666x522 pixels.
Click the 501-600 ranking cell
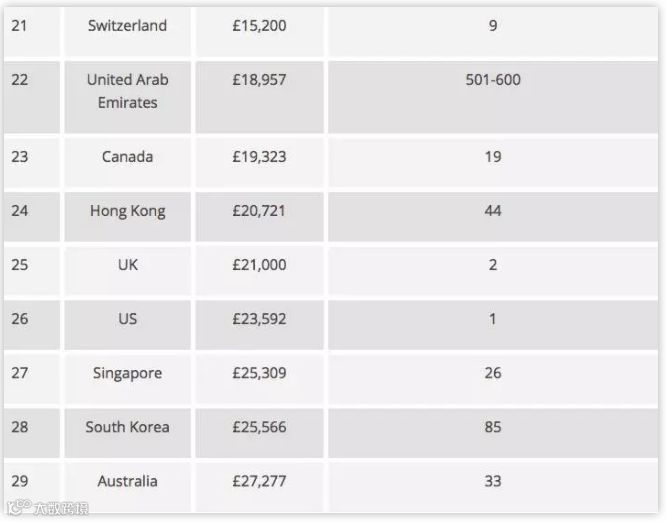(x=493, y=97)
